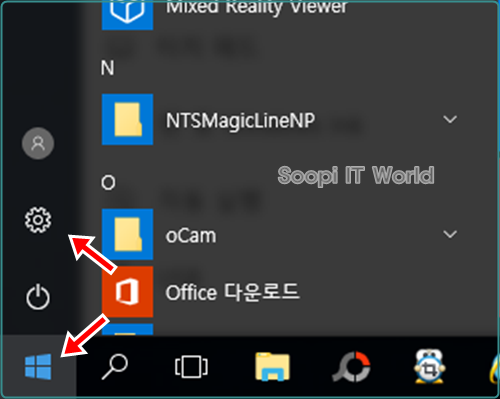
Task: Click the NTSMagicLineNP folder icon
Action: 127,119
